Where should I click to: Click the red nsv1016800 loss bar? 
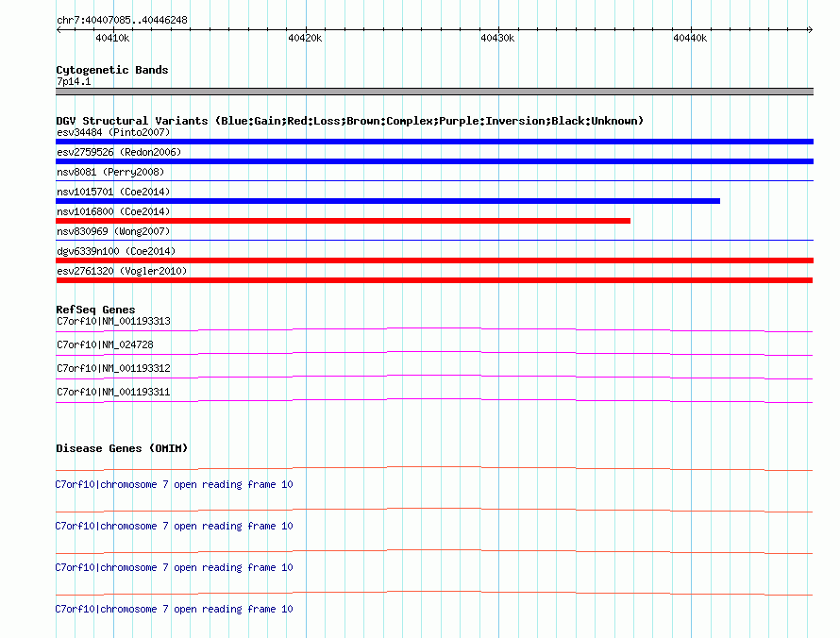pyautogui.click(x=343, y=221)
